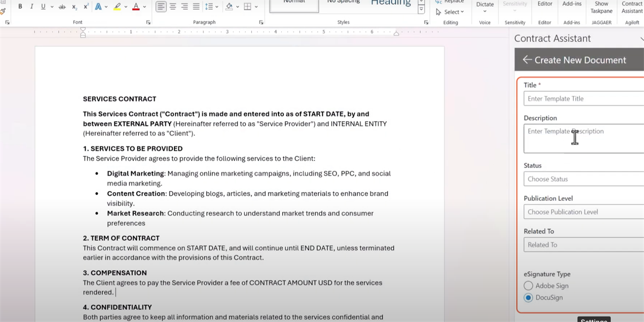Click the 'Content Creation' bullet text
This screenshot has width=644, height=322.
click(x=136, y=193)
